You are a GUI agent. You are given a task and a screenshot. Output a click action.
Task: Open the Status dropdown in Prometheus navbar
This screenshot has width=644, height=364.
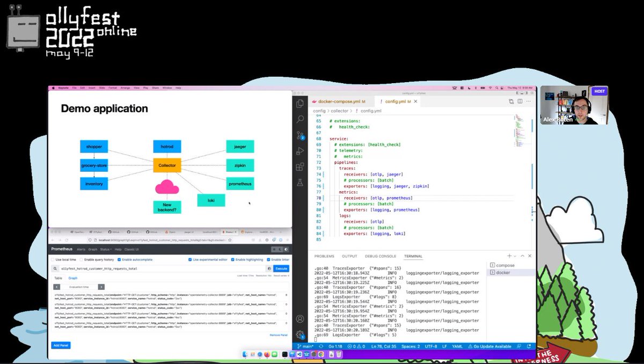tap(106, 250)
